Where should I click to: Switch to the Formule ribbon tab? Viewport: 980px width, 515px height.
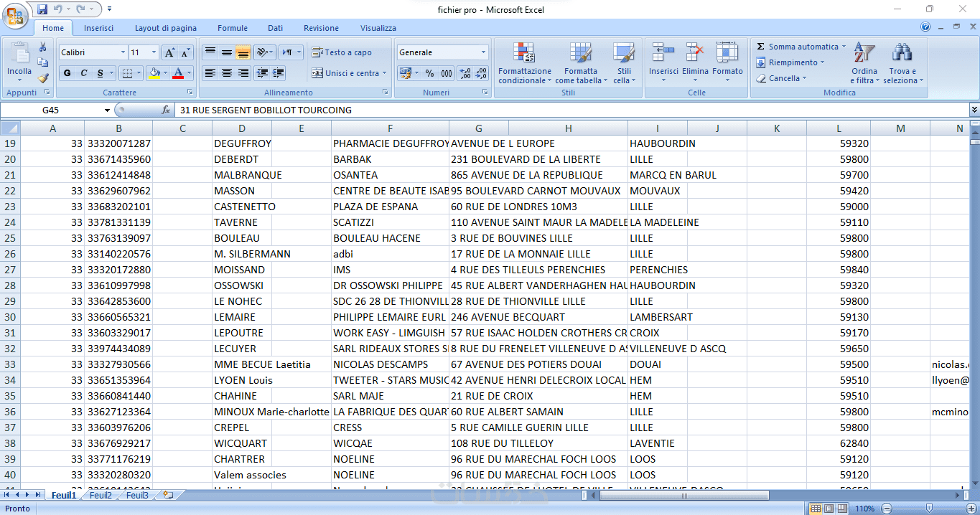[x=233, y=28]
